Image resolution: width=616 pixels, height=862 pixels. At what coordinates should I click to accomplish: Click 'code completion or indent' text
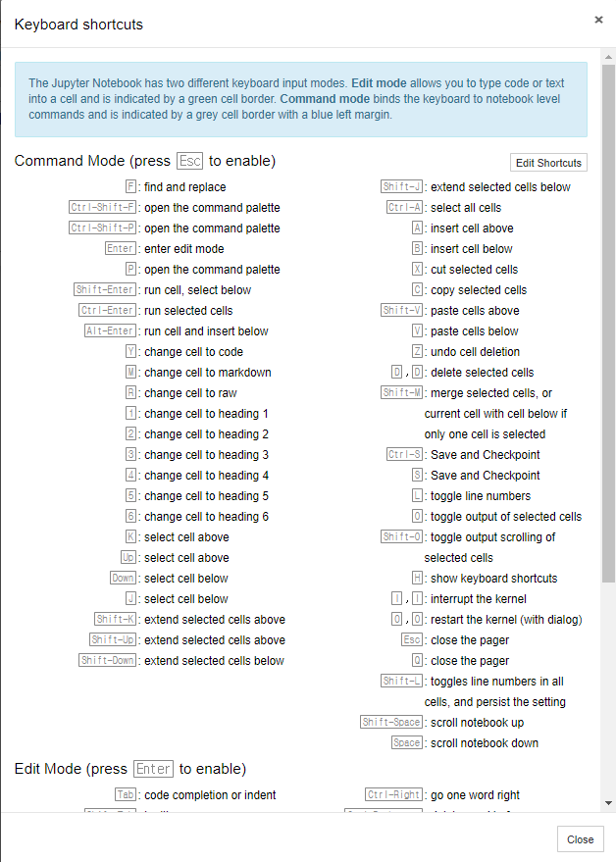[x=210, y=795]
